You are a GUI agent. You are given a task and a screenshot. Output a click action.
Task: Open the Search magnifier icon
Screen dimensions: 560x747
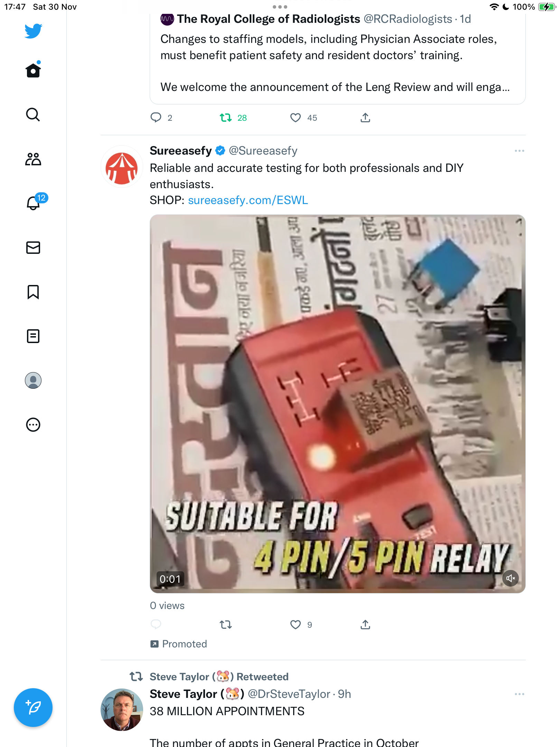pyautogui.click(x=33, y=114)
